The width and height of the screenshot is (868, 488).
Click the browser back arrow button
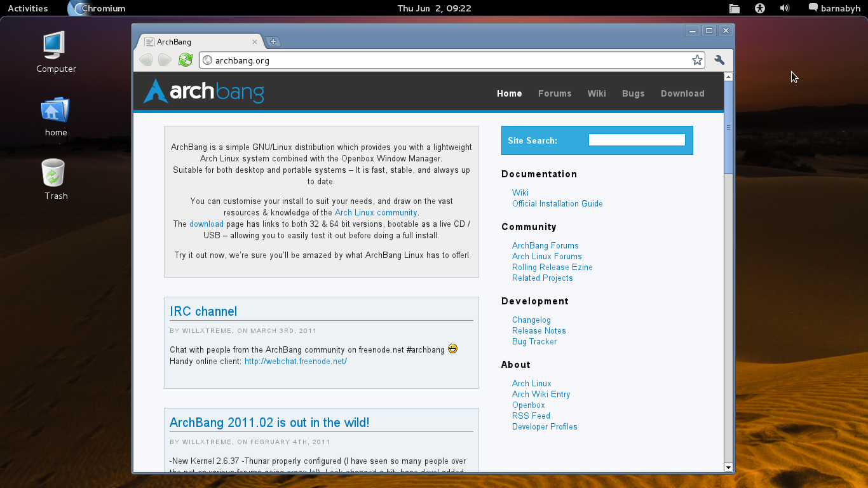pyautogui.click(x=146, y=60)
